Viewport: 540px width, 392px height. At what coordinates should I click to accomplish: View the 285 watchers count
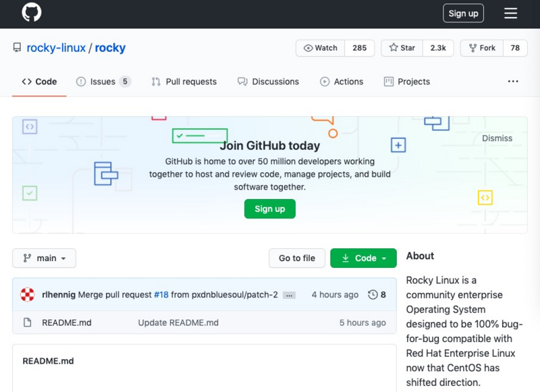point(360,48)
